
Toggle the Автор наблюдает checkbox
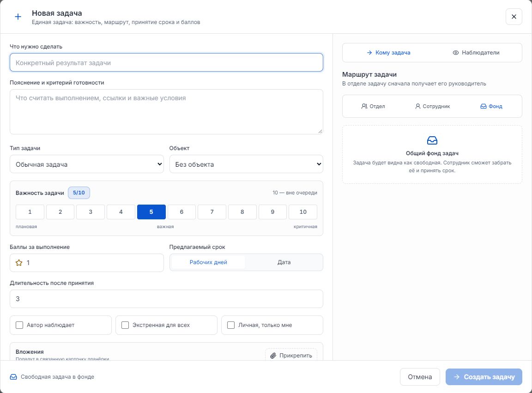click(x=19, y=325)
